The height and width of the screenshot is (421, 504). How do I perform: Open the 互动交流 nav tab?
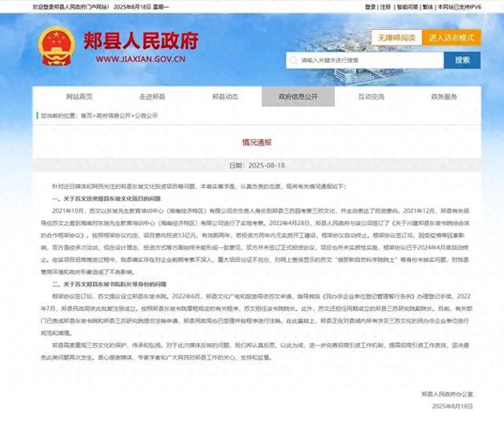[371, 97]
